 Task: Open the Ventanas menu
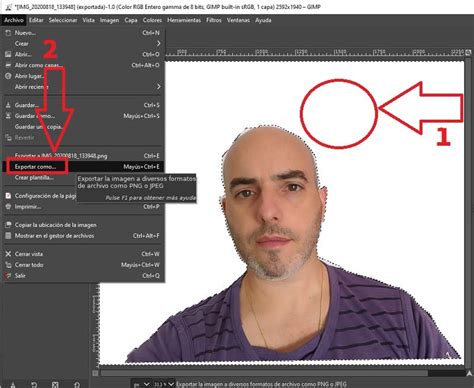click(x=238, y=20)
